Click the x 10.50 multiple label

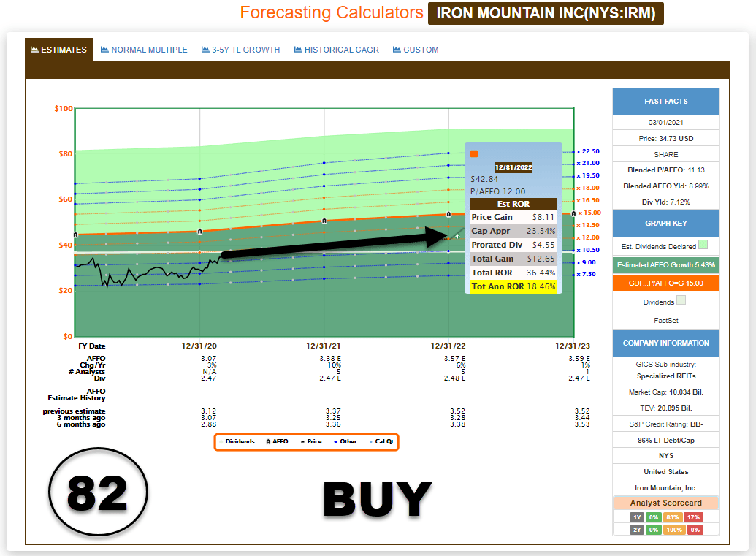(x=588, y=250)
